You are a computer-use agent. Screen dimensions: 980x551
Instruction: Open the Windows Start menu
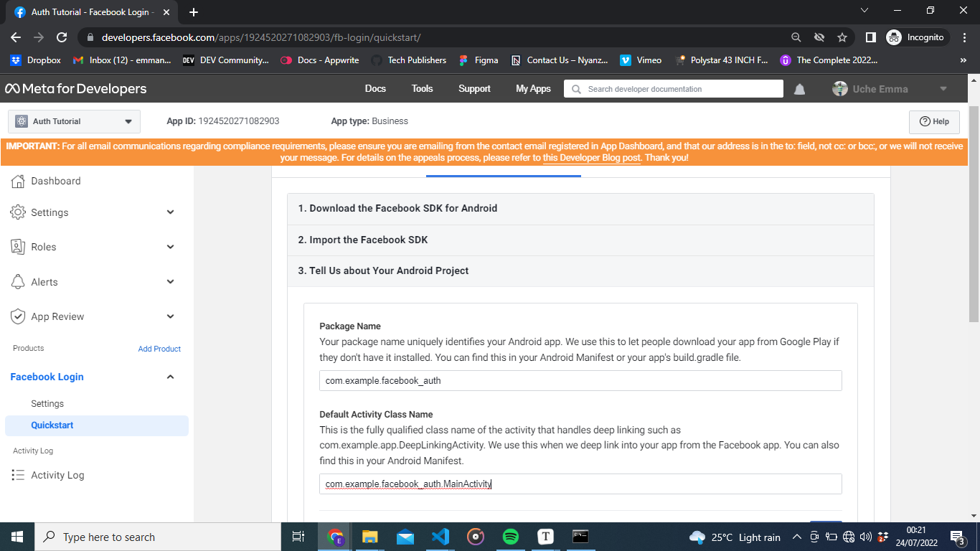tap(17, 537)
